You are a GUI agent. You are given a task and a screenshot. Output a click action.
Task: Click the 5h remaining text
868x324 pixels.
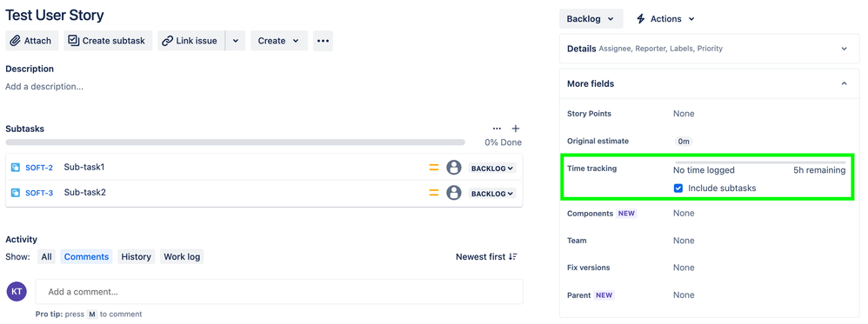coord(819,170)
